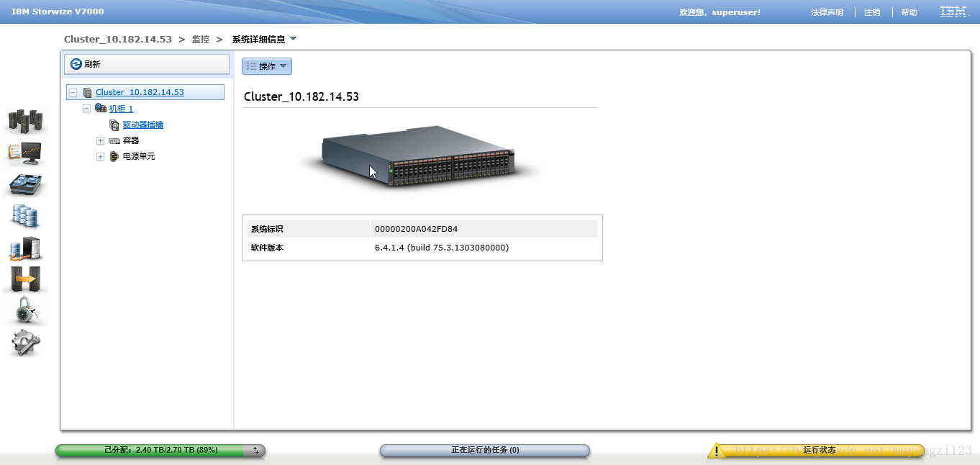Click the refresh circular arrow icon
The width and height of the screenshot is (980, 465).
tap(76, 64)
